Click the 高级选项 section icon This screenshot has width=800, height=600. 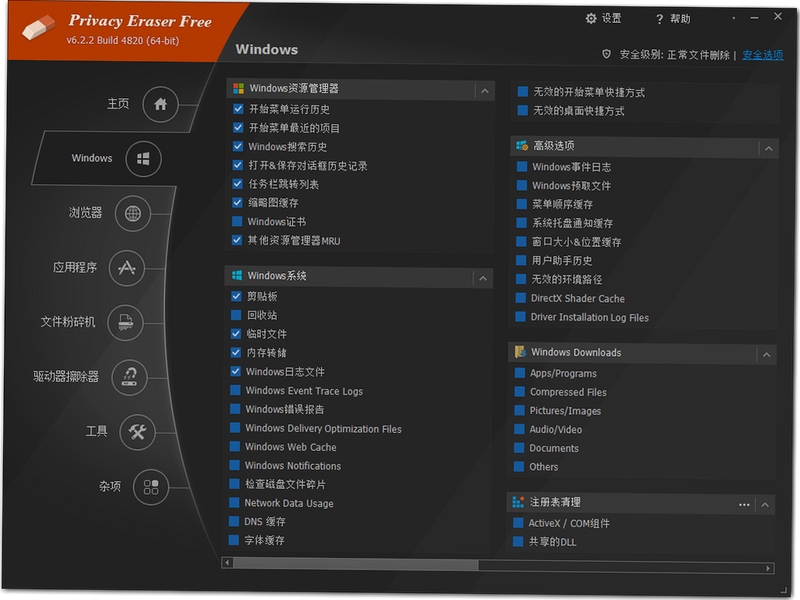coord(522,146)
